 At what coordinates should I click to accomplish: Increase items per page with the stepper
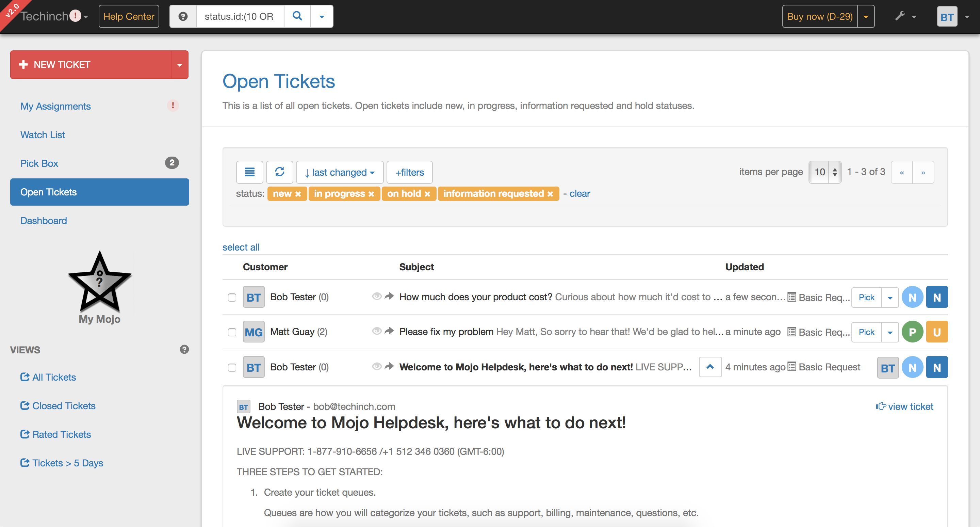[x=835, y=169]
